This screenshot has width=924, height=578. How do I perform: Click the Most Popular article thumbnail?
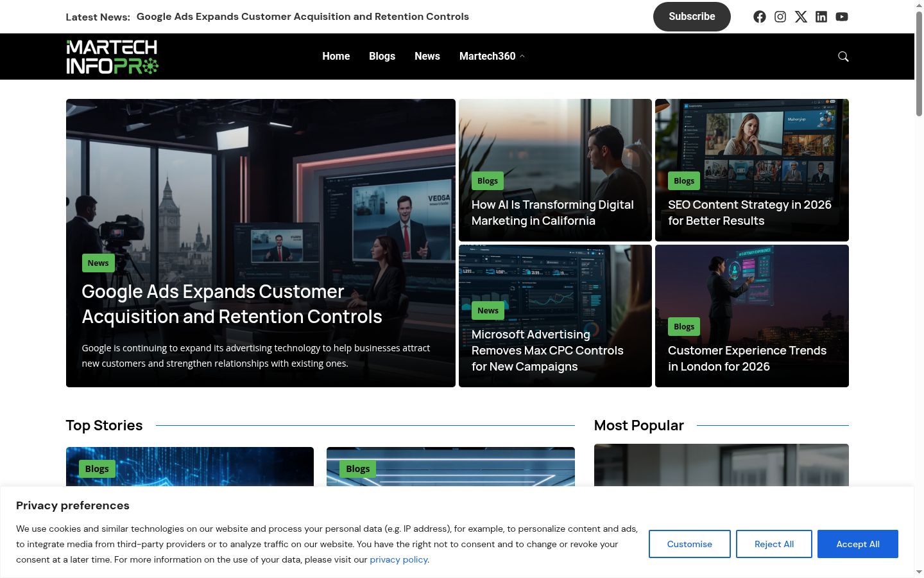click(x=721, y=465)
